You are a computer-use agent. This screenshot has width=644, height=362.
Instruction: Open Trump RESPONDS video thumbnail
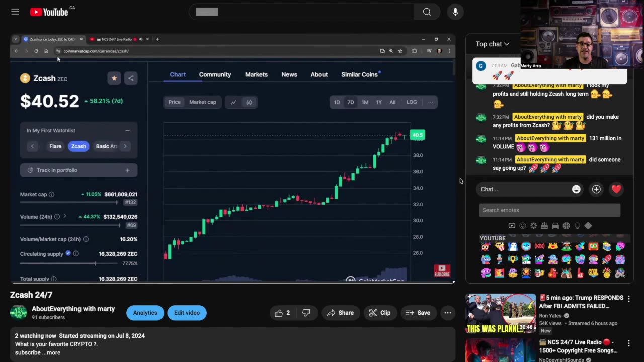(501, 314)
